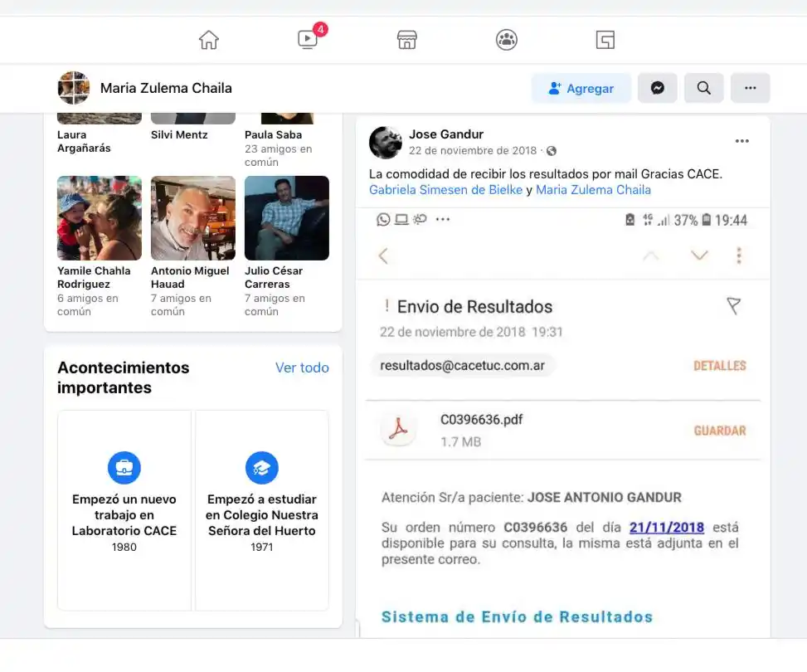Click the briefcase icon on Laboratorio CACE milestone
807x672 pixels.
point(124,467)
